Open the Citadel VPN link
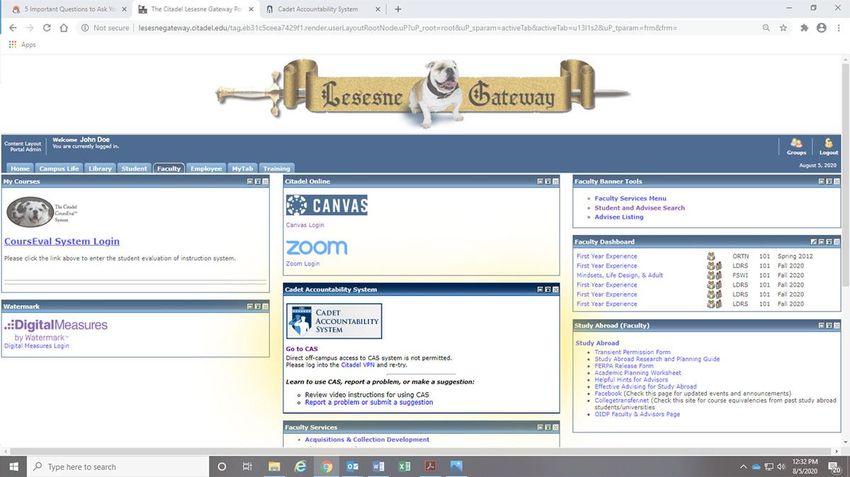The width and height of the screenshot is (850, 477). click(x=357, y=365)
